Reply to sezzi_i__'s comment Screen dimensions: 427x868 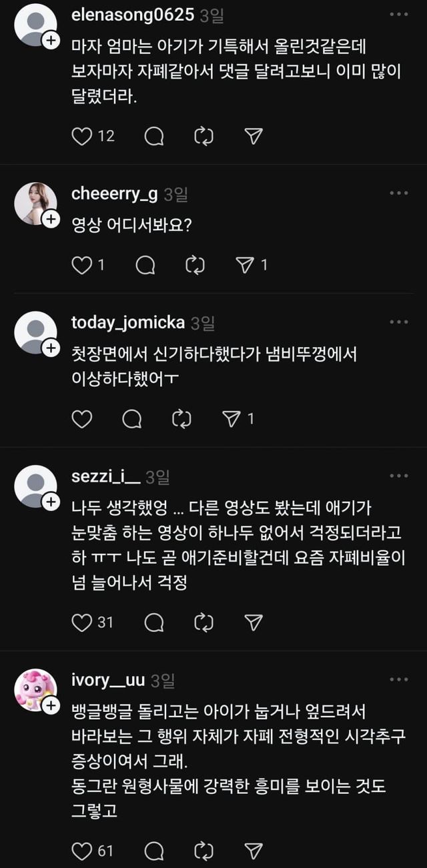tap(154, 622)
